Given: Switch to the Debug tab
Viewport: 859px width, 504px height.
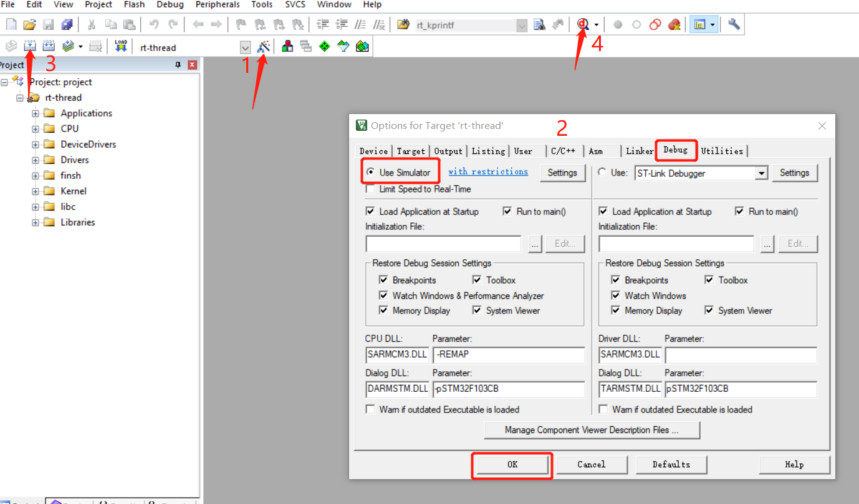Looking at the screenshot, I should pyautogui.click(x=675, y=150).
